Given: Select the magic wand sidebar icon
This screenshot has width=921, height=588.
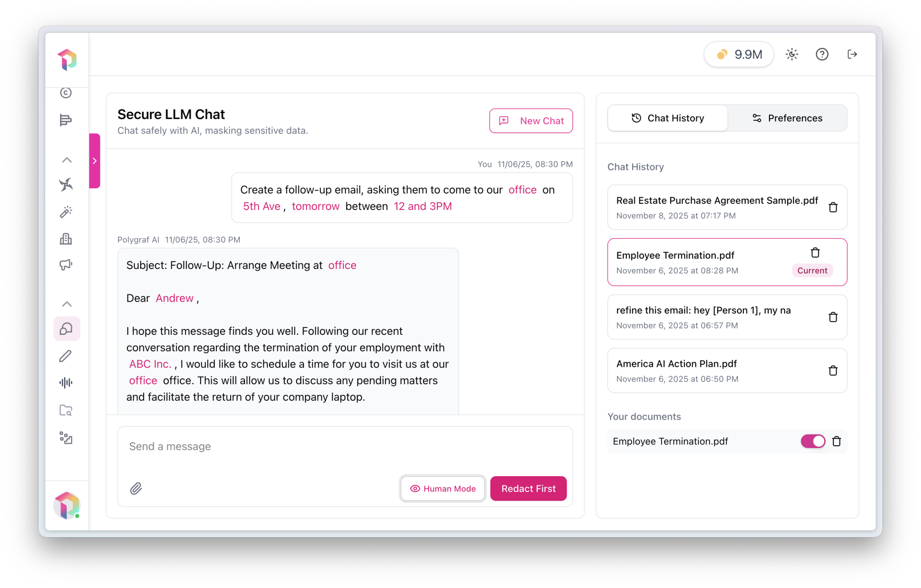Looking at the screenshot, I should tap(66, 212).
